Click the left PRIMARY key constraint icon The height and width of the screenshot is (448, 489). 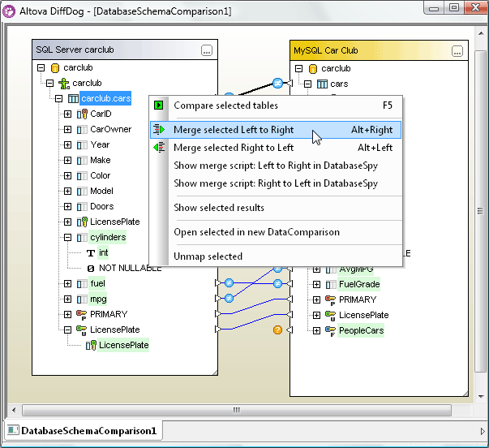click(x=82, y=315)
